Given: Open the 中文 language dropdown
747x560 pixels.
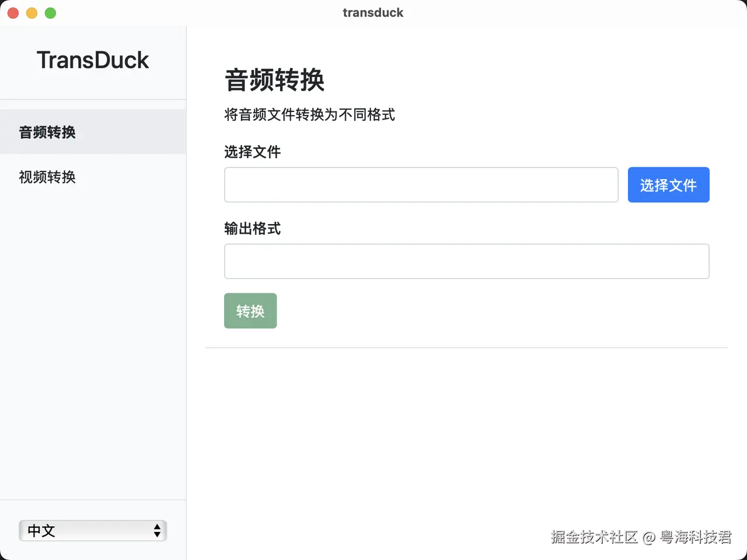Looking at the screenshot, I should [93, 530].
